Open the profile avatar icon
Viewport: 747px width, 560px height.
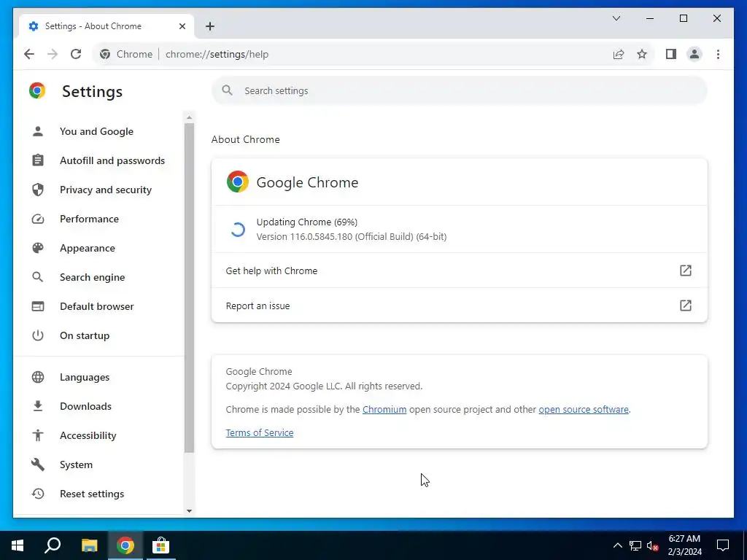[694, 54]
